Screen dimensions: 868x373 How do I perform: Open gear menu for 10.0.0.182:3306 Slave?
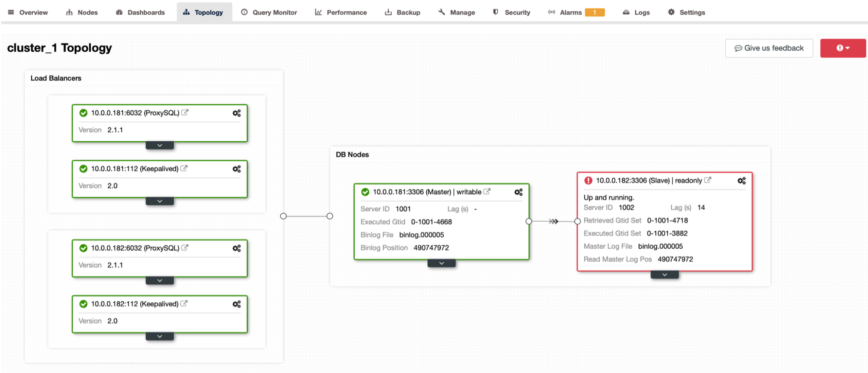click(x=742, y=180)
